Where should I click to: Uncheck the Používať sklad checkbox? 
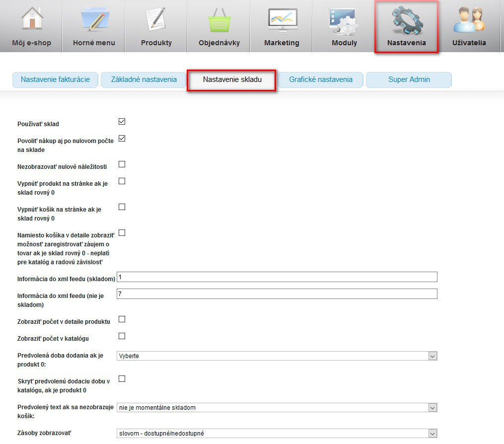122,122
